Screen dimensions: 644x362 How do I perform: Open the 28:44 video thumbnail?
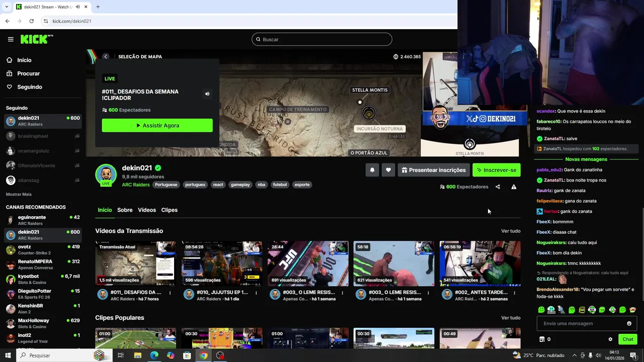[x=308, y=263]
